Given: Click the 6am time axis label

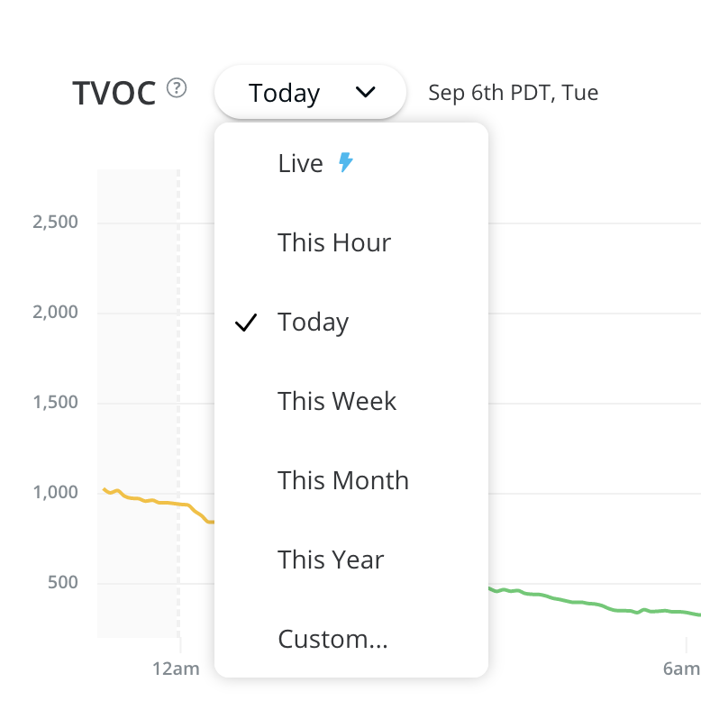Looking at the screenshot, I should click(681, 669).
